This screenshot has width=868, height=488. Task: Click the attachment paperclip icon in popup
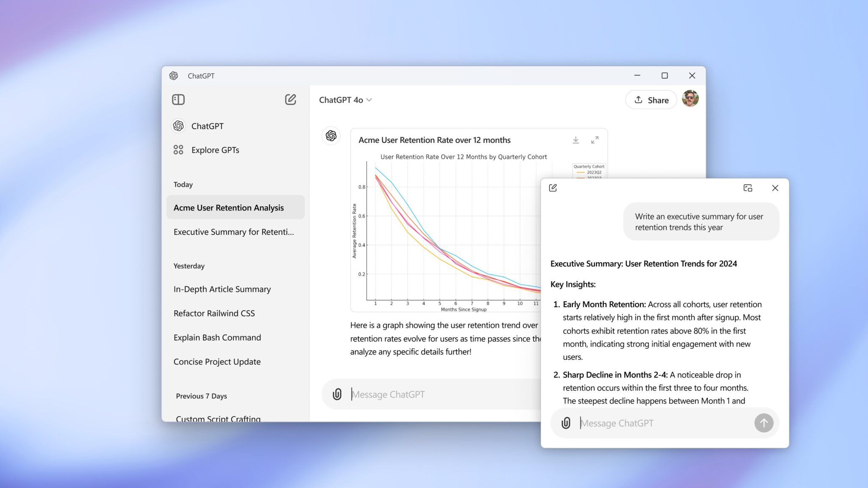click(x=566, y=423)
